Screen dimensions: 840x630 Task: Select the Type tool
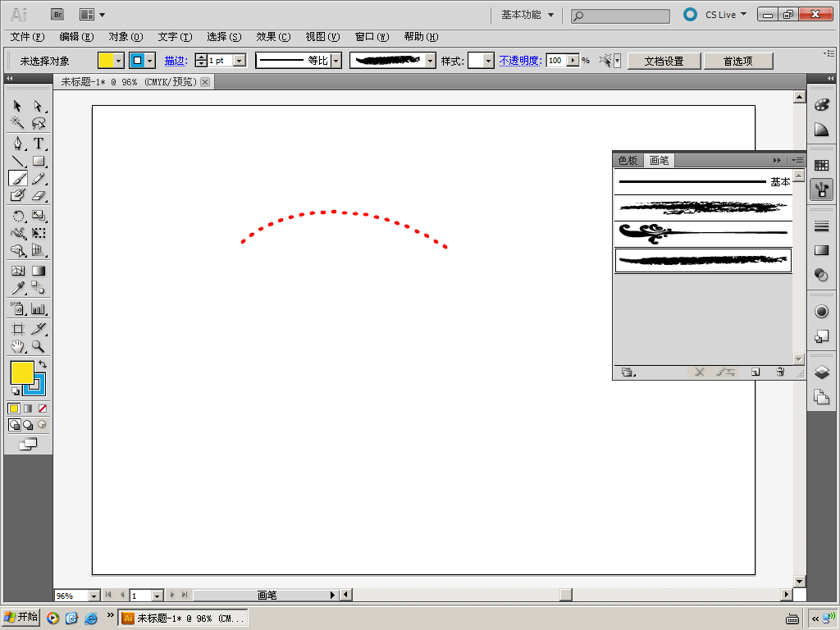click(x=38, y=143)
